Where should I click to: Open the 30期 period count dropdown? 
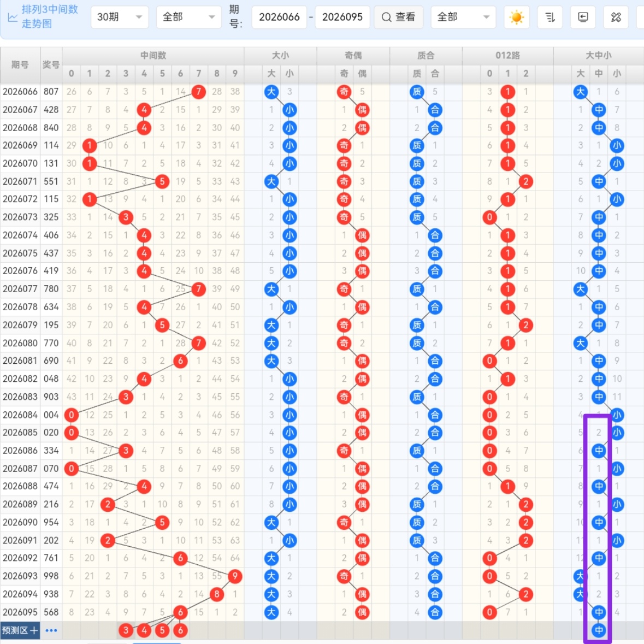tap(120, 17)
